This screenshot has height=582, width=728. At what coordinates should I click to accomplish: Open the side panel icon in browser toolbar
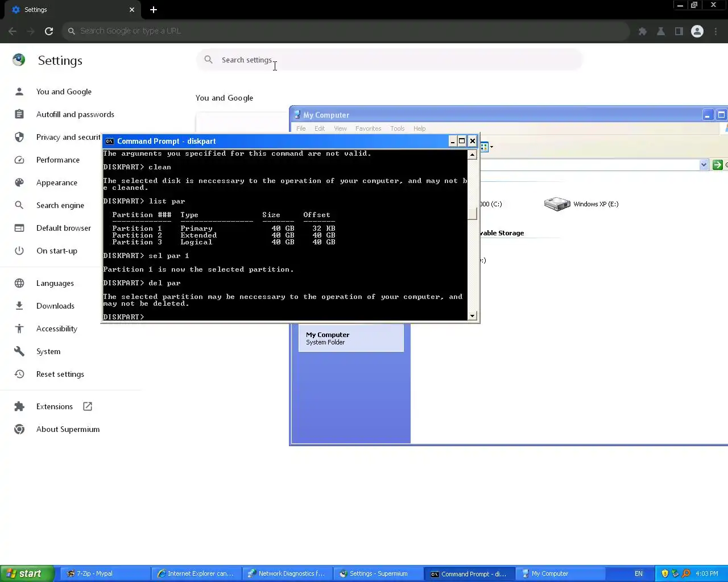(679, 31)
